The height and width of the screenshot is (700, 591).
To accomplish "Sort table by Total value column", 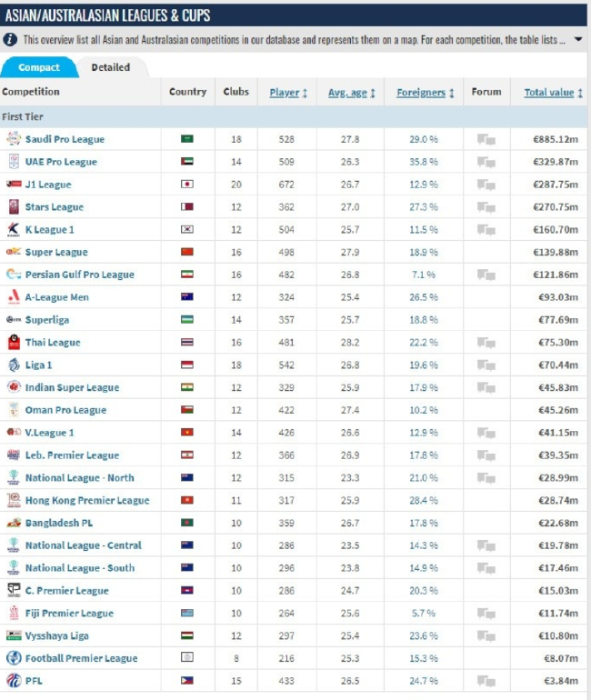I will (x=553, y=93).
